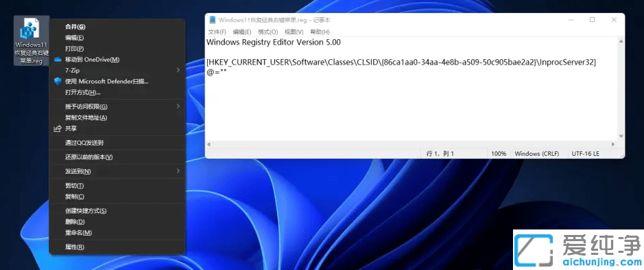Click the 100% zoom status entry
Image resolution: width=644 pixels, height=270 pixels.
pyautogui.click(x=499, y=153)
